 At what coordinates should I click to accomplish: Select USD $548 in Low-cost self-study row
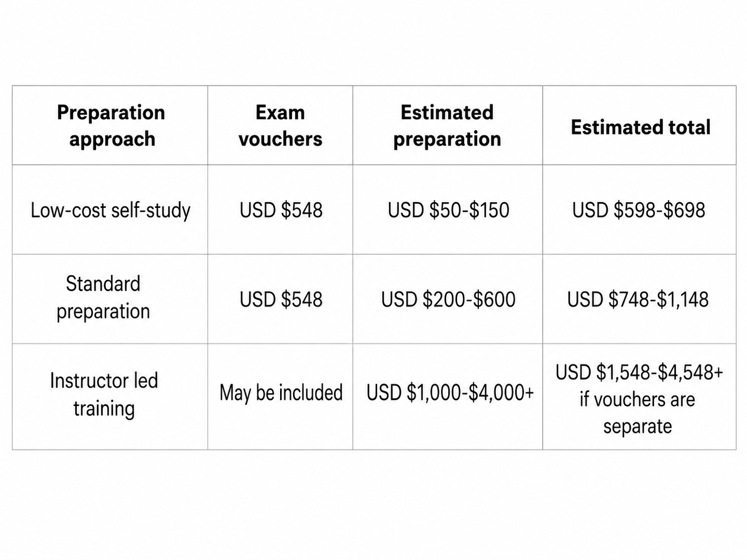coord(280,210)
